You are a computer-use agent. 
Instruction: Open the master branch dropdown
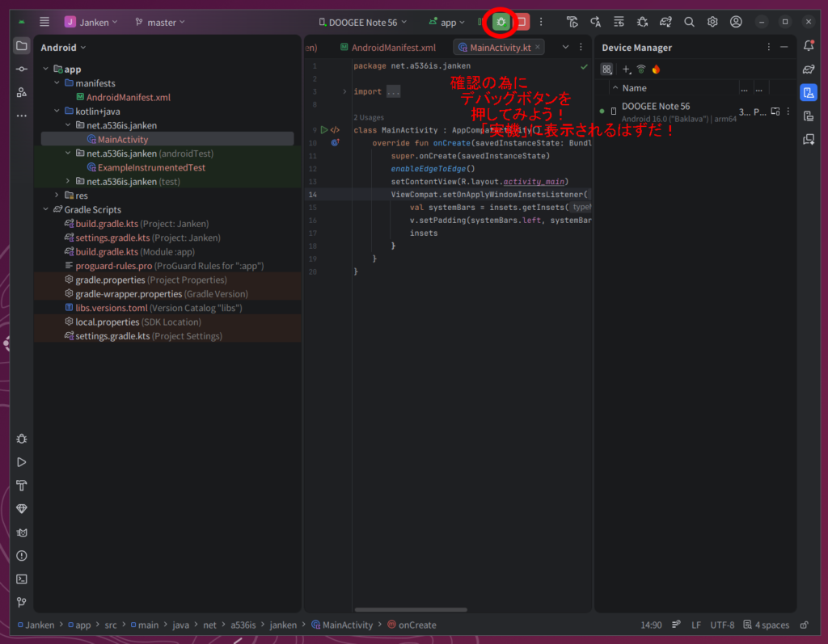pyautogui.click(x=160, y=23)
